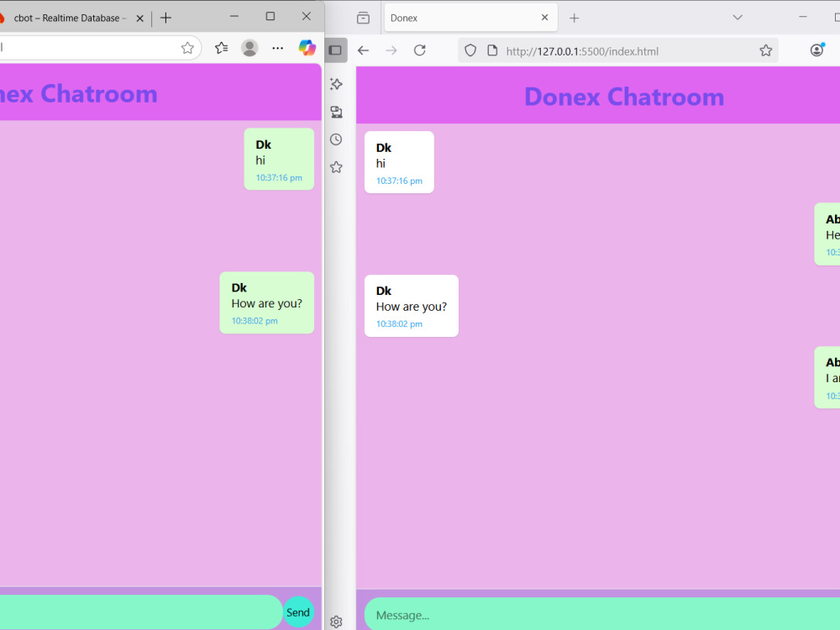Go back in Firefox
Viewport: 840px width, 630px height.
point(363,50)
